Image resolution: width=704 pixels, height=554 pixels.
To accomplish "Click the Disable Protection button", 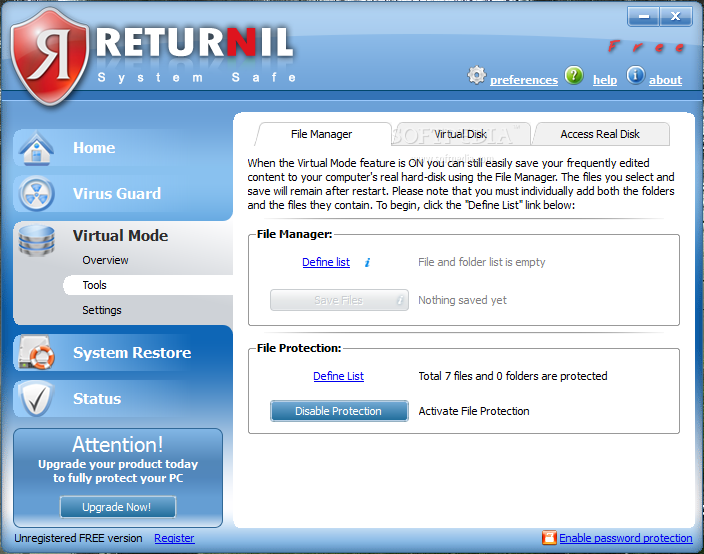I will [x=339, y=411].
